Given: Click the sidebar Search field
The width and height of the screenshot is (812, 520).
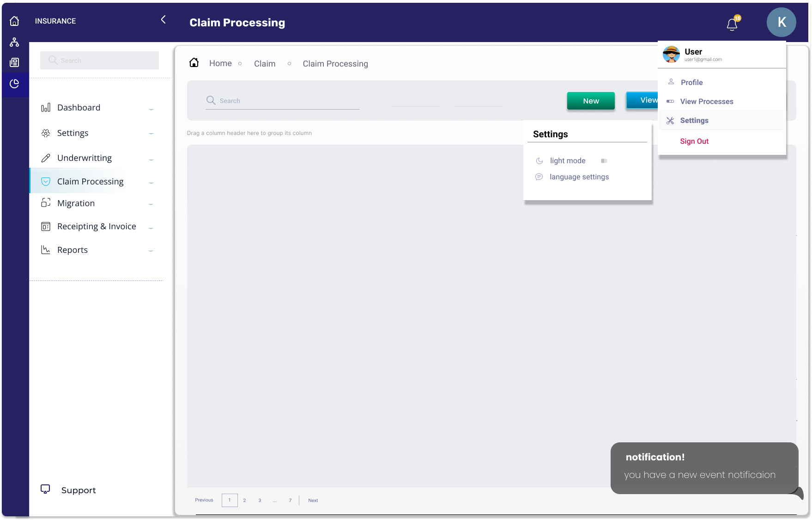Looking at the screenshot, I should click(x=99, y=61).
